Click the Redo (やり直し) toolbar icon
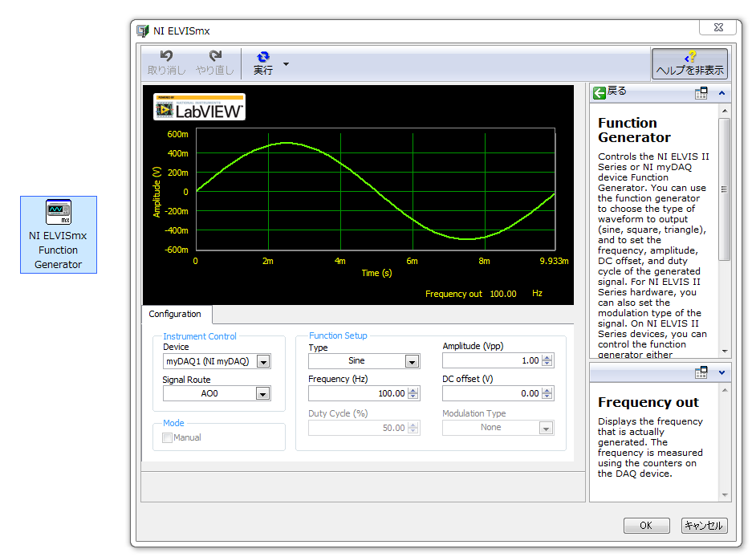The width and height of the screenshot is (756, 557). [215, 56]
